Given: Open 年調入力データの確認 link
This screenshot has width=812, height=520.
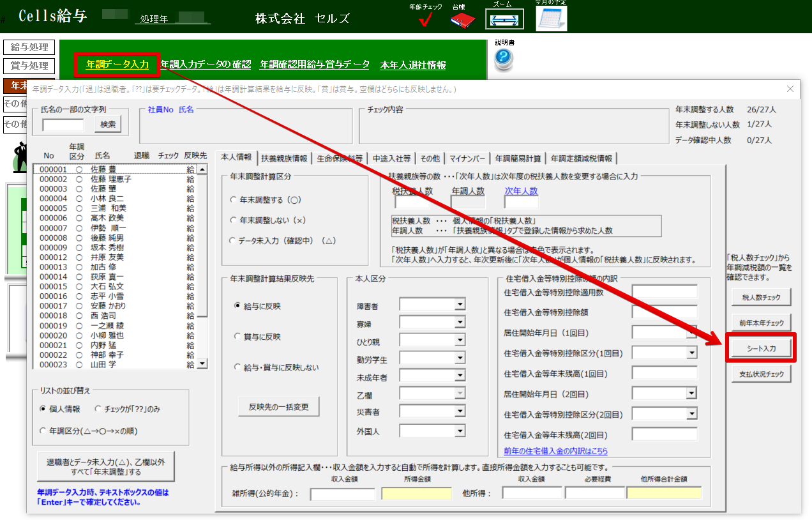Looking at the screenshot, I should click(x=206, y=65).
